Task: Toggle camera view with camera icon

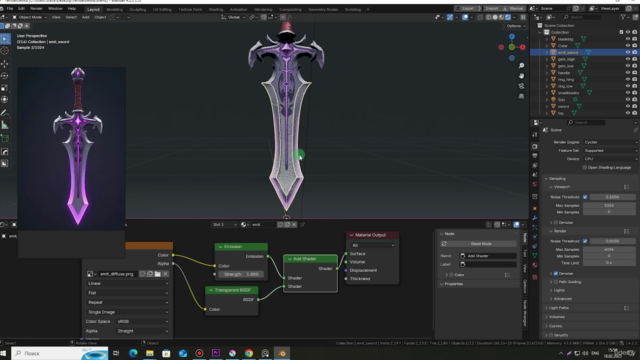Action: click(521, 86)
